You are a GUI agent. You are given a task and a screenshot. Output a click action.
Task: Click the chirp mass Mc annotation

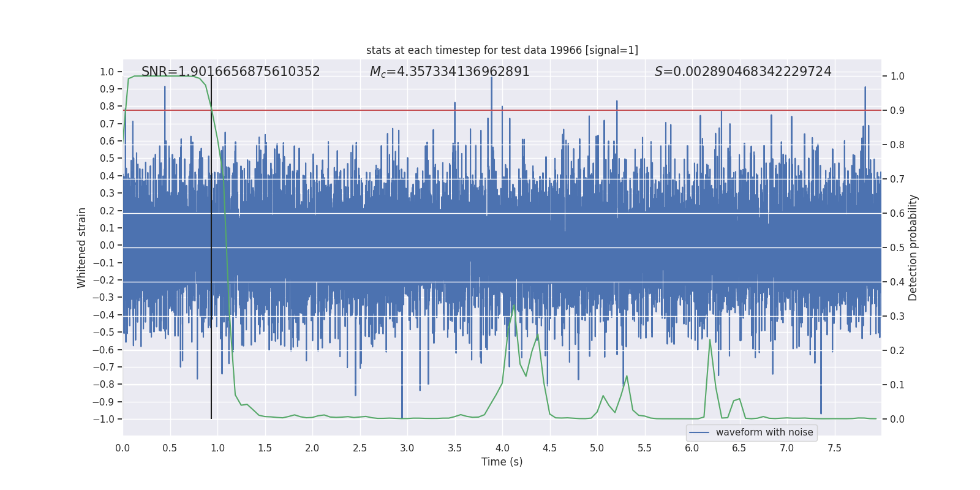[450, 72]
